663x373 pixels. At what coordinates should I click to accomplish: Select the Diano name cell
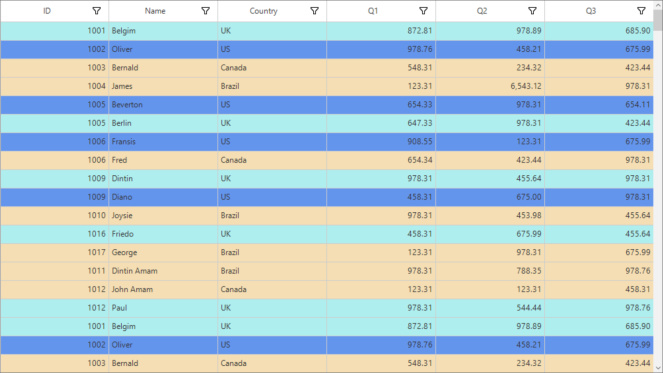coord(163,197)
